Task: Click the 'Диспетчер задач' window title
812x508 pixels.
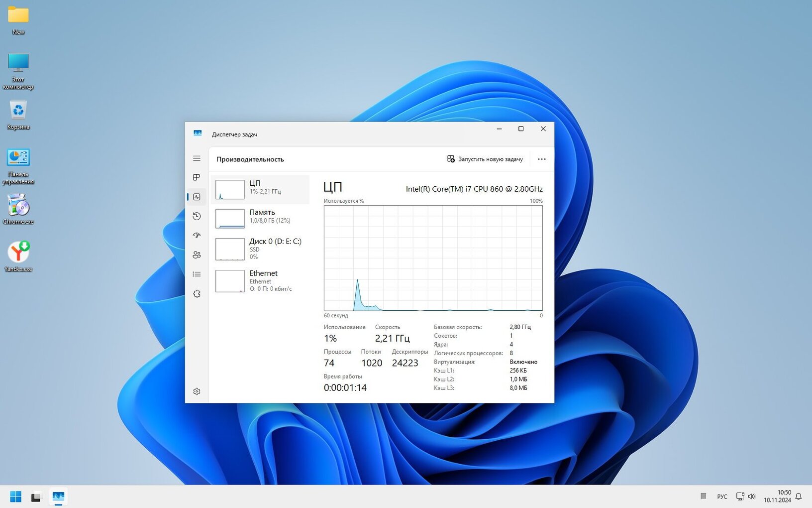Action: point(234,134)
